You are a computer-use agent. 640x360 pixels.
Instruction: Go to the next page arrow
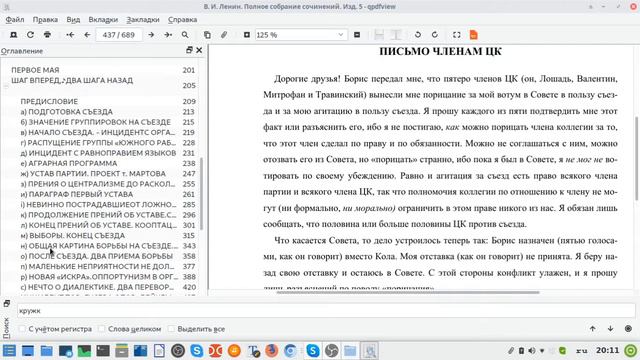coord(151,35)
